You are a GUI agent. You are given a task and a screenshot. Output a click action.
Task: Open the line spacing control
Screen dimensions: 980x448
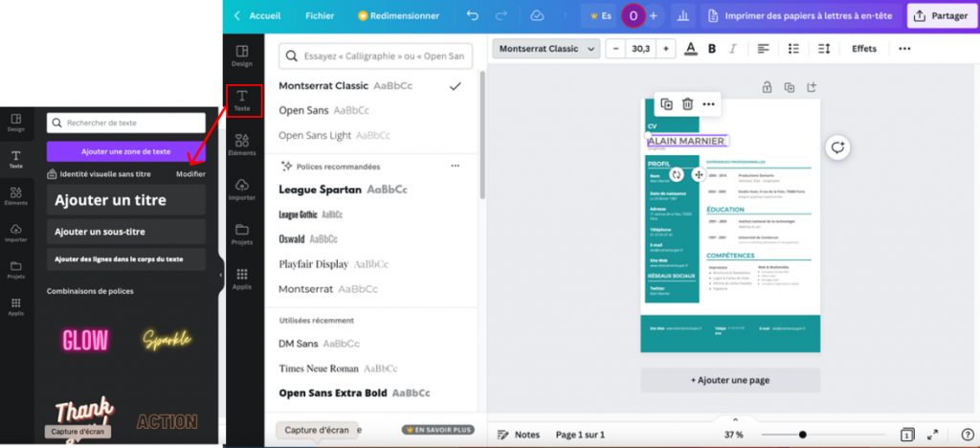click(824, 49)
